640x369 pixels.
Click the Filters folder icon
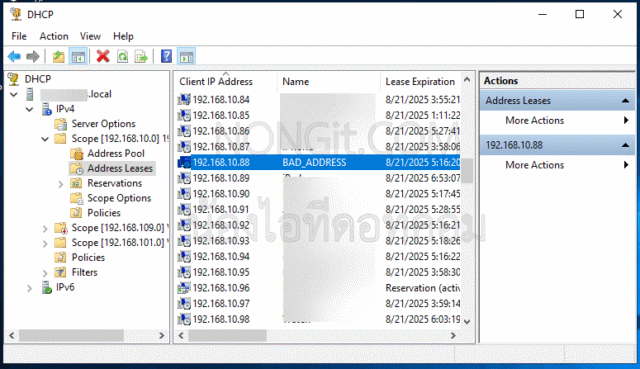pyautogui.click(x=60, y=272)
